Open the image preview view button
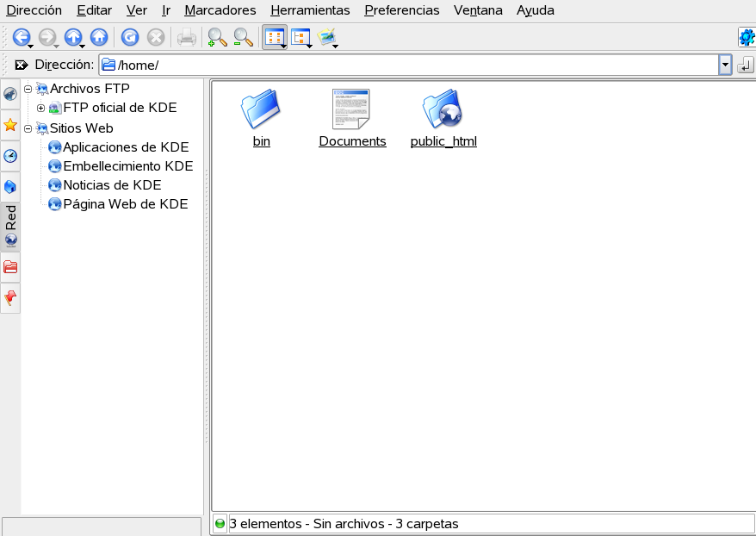Screen dimensions: 756x536 (327, 37)
